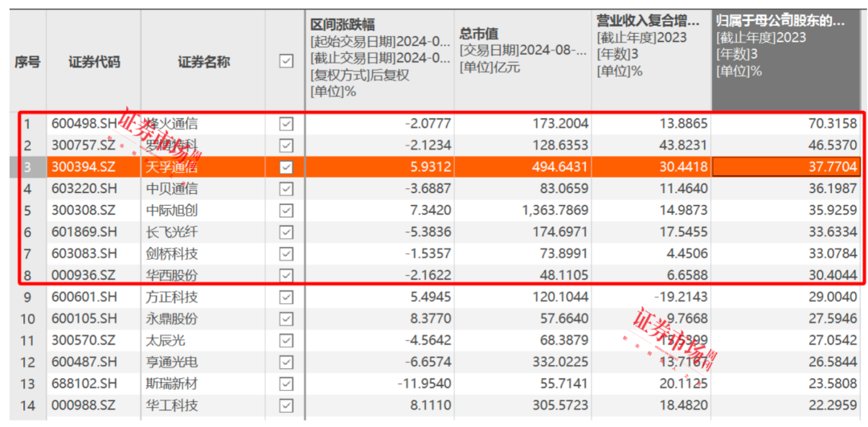The image size is (868, 427).
Task: Uncheck the checkbox for 300757.SZ row
Action: tap(285, 145)
